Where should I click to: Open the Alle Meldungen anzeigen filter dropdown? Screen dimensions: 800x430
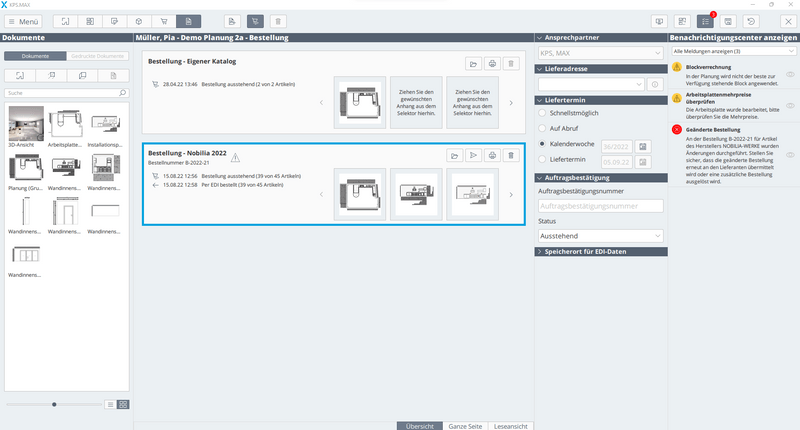[x=733, y=50]
